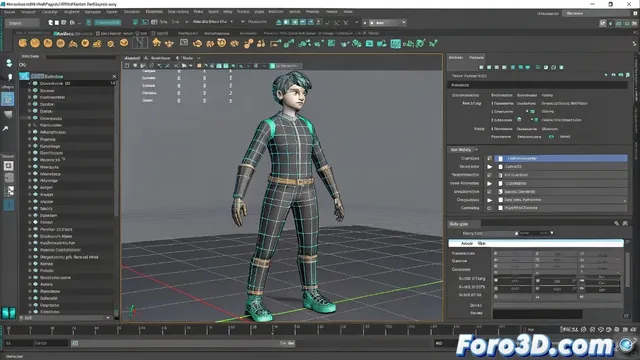
Task: Click the circular icon in the right panel icon row
Action: point(553,67)
